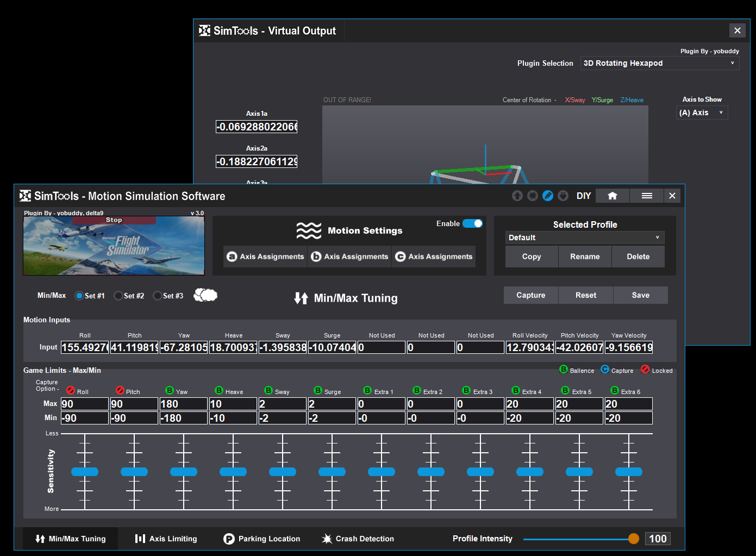The width and height of the screenshot is (756, 556).
Task: Click the Rename profile button
Action: 585,257
